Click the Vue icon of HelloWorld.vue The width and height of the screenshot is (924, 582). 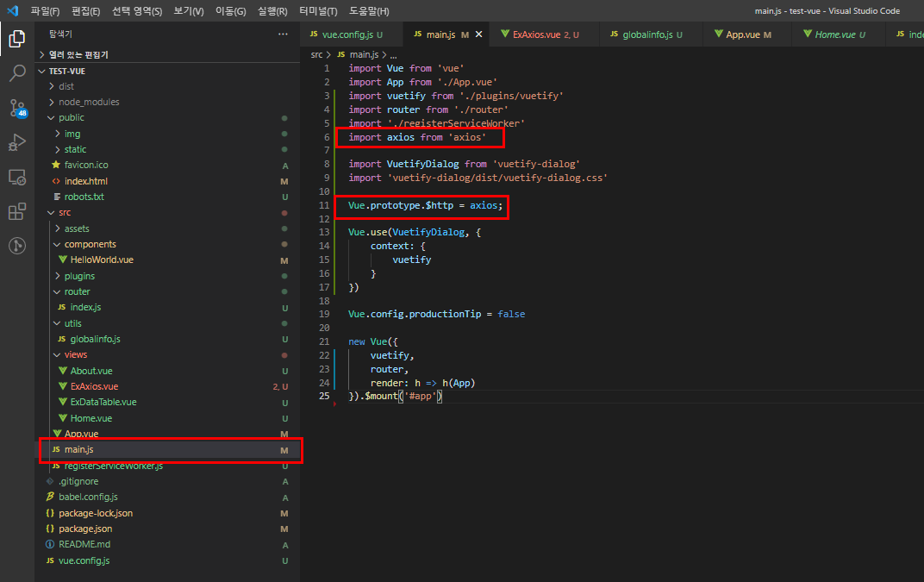click(x=62, y=260)
